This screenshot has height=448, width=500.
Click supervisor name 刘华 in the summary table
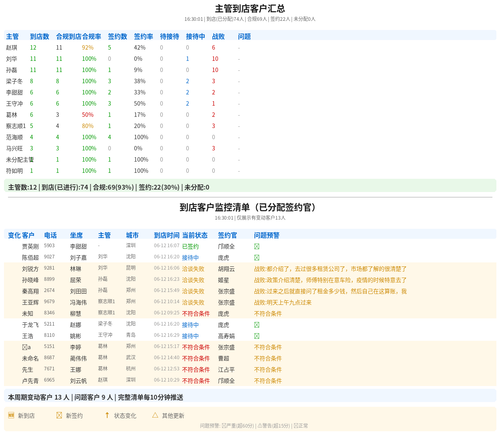pyautogui.click(x=11, y=59)
